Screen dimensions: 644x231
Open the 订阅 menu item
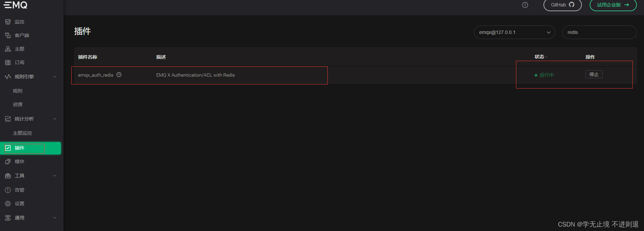19,62
